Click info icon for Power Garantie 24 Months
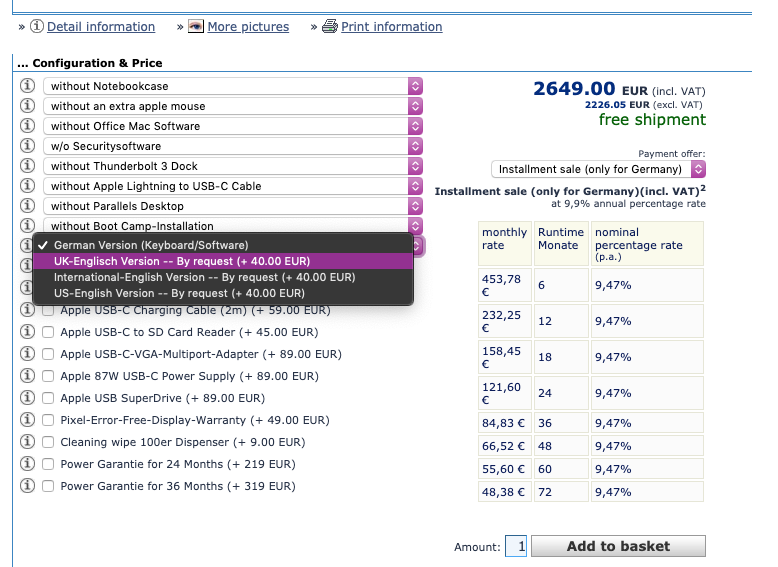 pyautogui.click(x=27, y=463)
